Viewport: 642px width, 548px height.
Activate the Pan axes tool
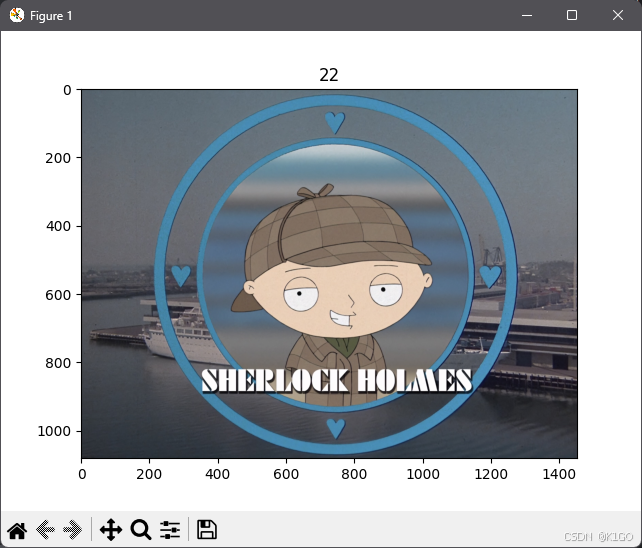point(111,530)
